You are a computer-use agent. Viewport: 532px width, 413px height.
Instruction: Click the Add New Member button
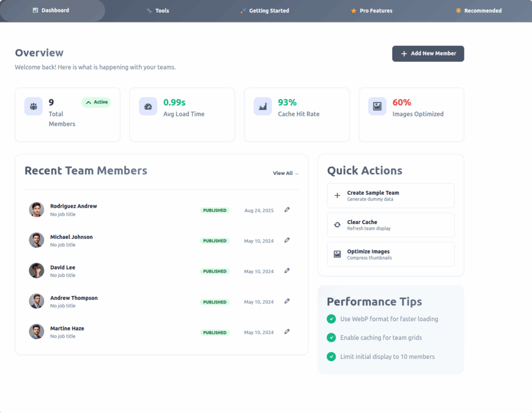click(x=428, y=54)
